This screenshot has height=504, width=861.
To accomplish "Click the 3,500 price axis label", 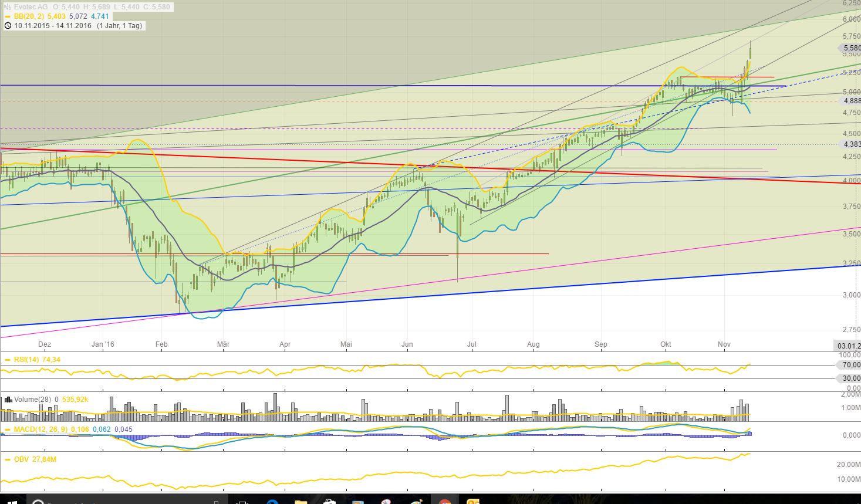I will point(852,234).
